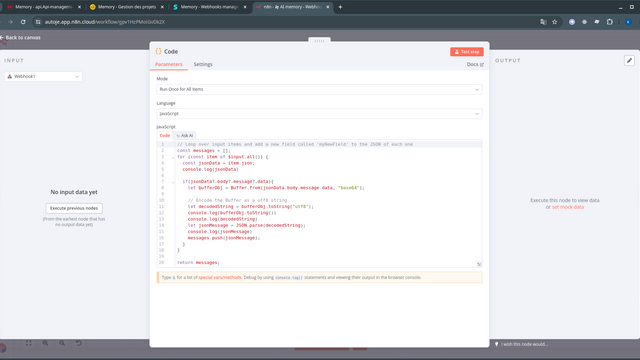Click the 'messages.push(jsonMessage);' line
Screen dimensions: 640x360
pos(224,238)
